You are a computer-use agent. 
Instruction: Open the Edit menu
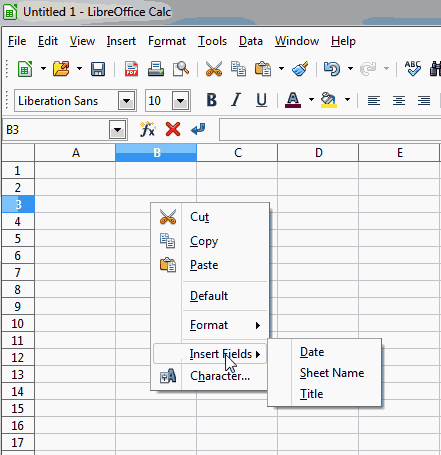pyautogui.click(x=48, y=41)
